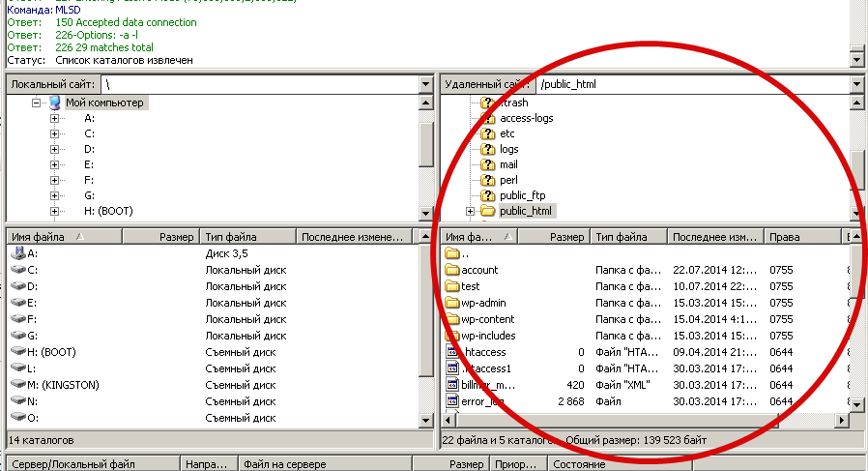Sort remote files by 'Тип файла' column

pyautogui.click(x=629, y=237)
